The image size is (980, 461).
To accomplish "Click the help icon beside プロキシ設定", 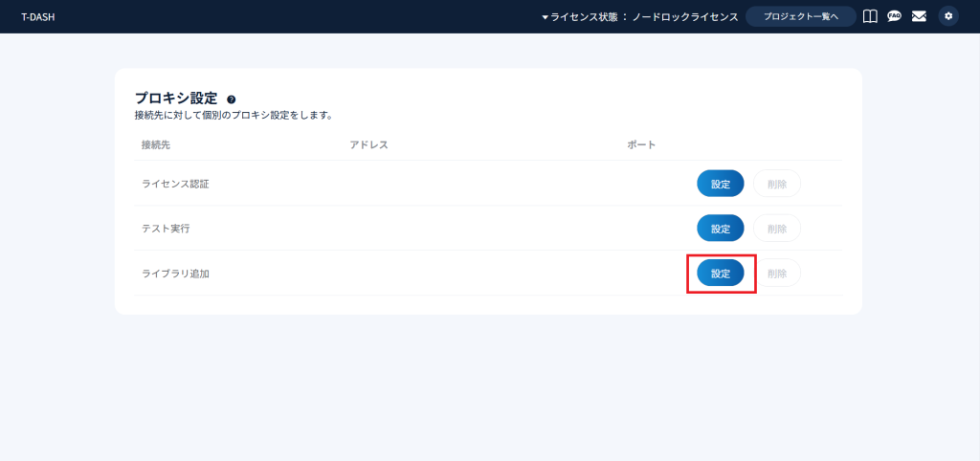I will click(232, 99).
